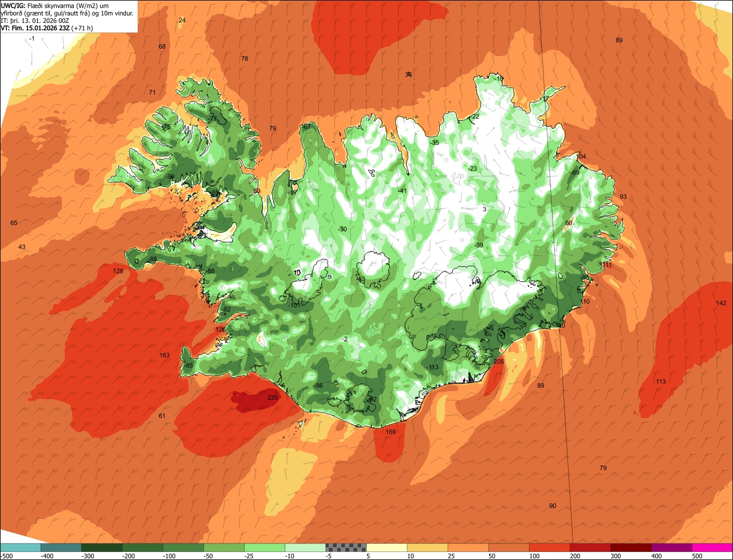
Task: Click the value 68 in the northwest sea
Action: pos(162,46)
